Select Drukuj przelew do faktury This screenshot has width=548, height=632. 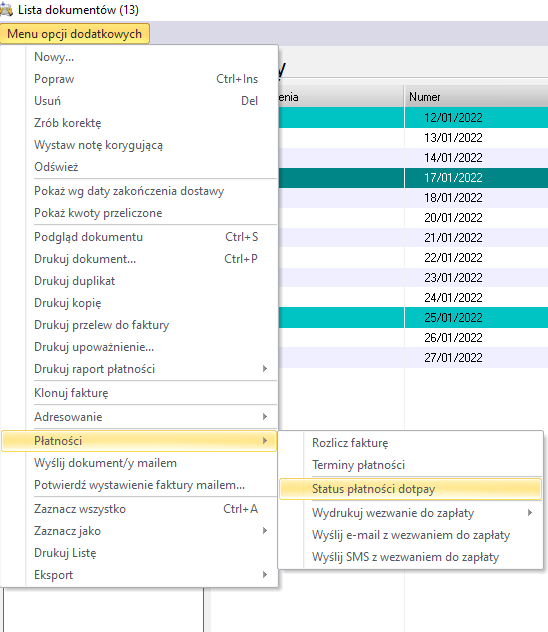pyautogui.click(x=139, y=325)
